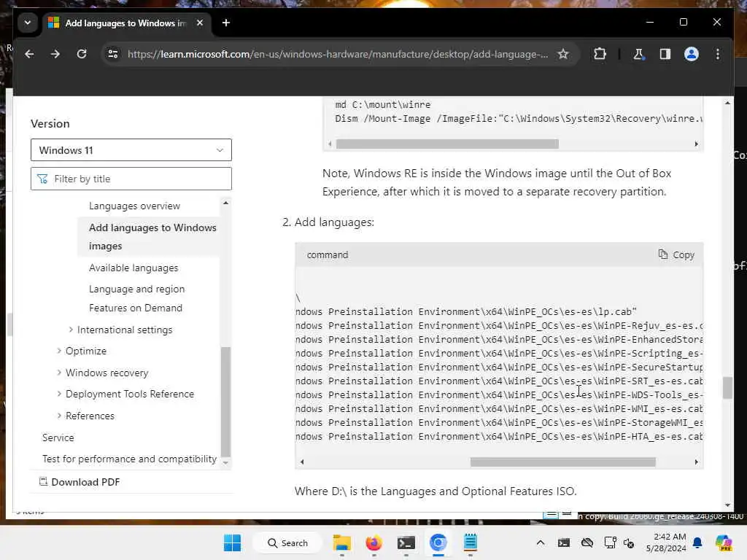This screenshot has width=747, height=560.
Task: Open Test for performance and compatibility
Action: click(x=129, y=459)
